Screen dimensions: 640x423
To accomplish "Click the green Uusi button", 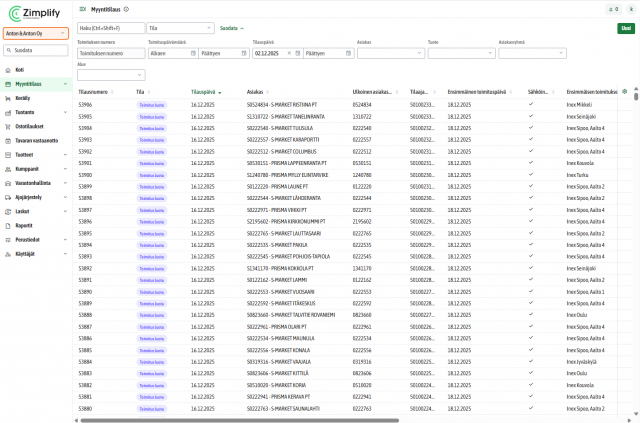I will point(626,28).
